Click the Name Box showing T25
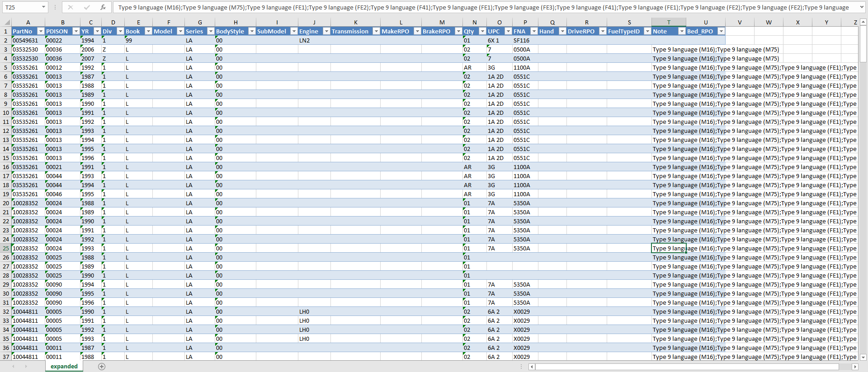 (22, 7)
